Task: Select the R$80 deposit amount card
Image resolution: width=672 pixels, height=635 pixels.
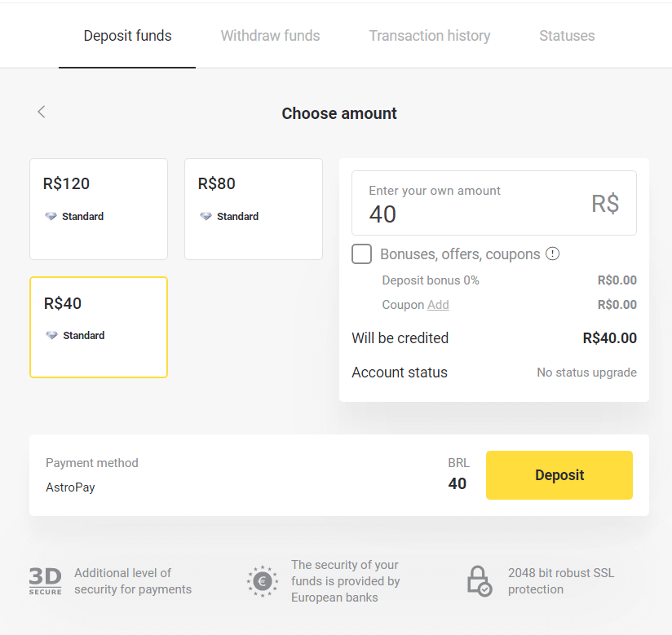Action: [x=254, y=209]
